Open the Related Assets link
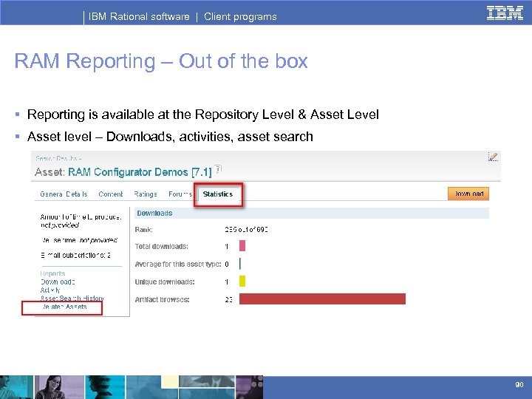This screenshot has height=399, width=532. click(x=64, y=307)
